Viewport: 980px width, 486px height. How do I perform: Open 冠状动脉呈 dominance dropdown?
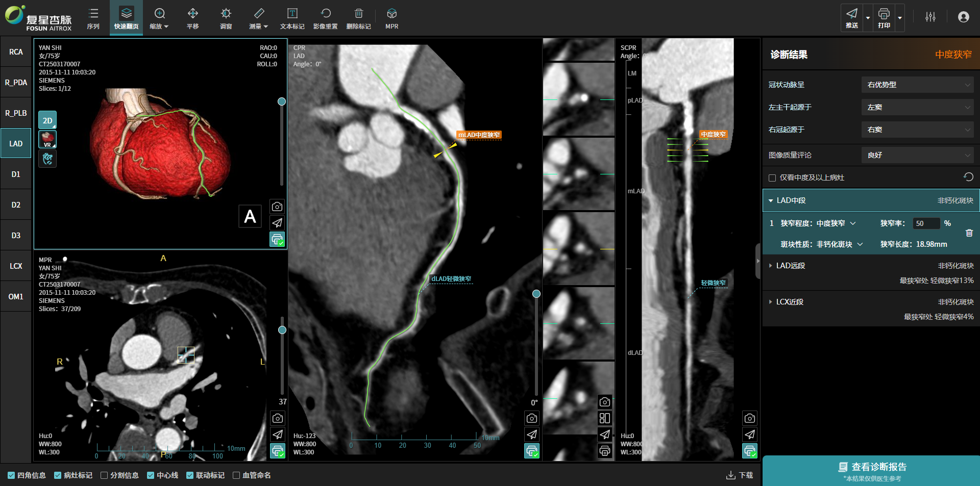918,85
